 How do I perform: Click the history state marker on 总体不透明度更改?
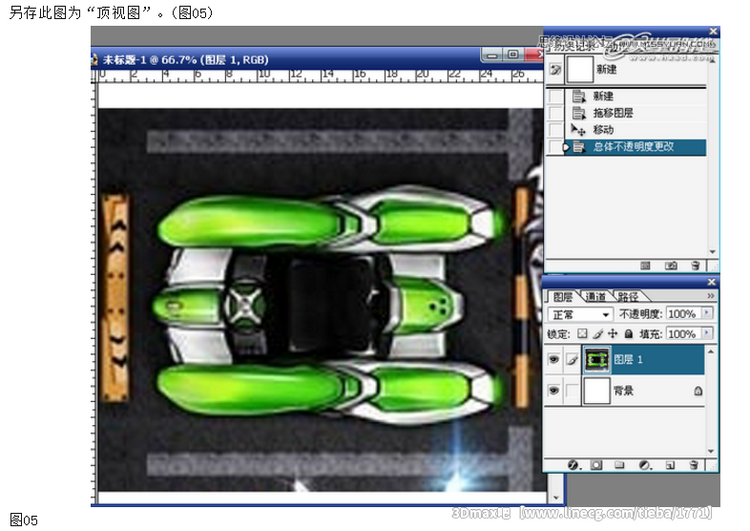pyautogui.click(x=566, y=147)
